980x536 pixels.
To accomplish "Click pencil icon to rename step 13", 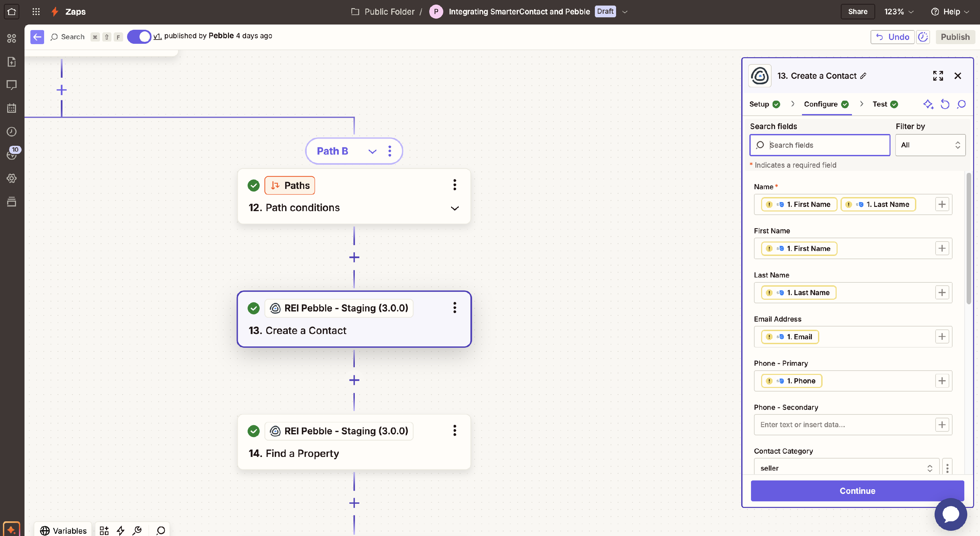I will coord(864,76).
